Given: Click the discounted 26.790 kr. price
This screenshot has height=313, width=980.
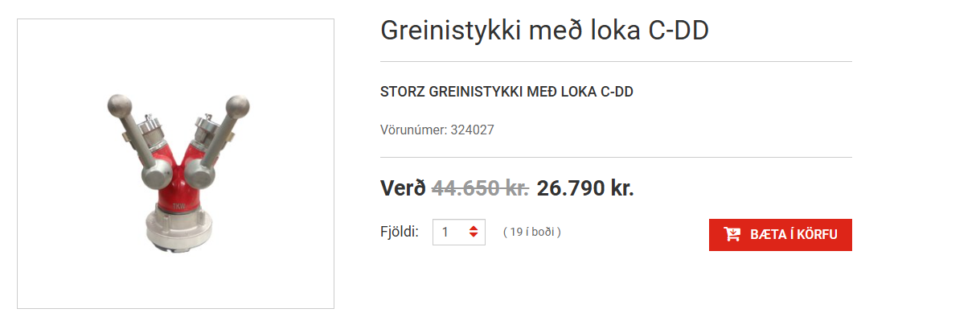Looking at the screenshot, I should pos(585,187).
